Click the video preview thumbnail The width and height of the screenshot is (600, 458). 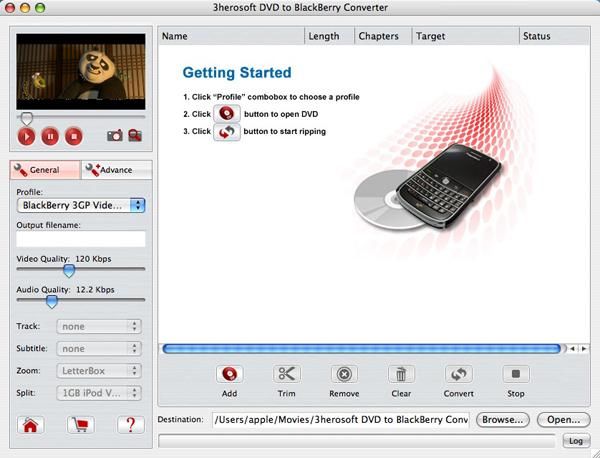[x=81, y=72]
